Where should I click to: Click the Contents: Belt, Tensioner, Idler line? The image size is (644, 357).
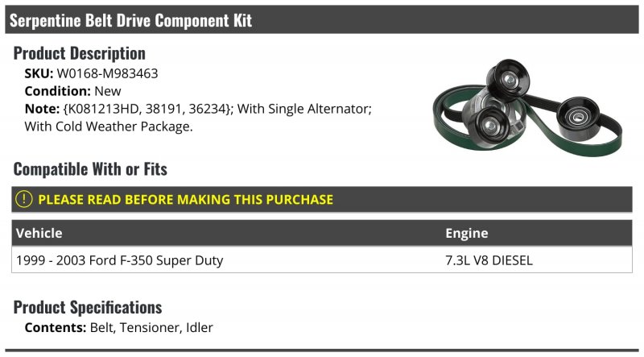tap(118, 327)
